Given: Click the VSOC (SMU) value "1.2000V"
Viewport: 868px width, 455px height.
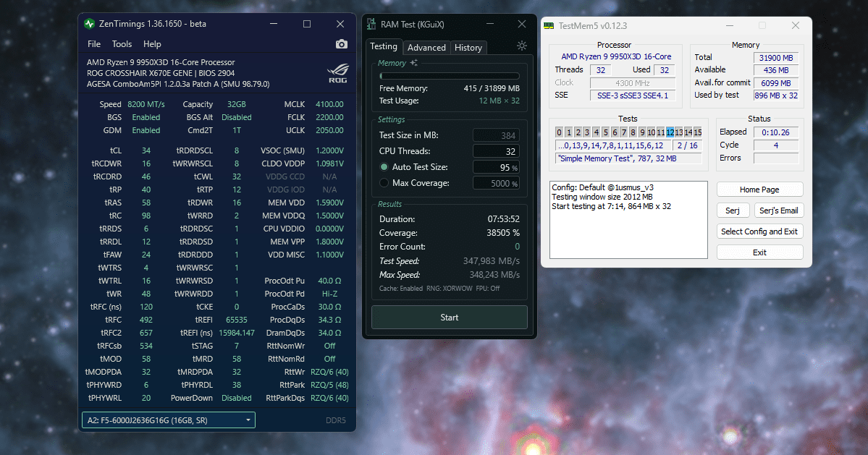Looking at the screenshot, I should tap(329, 150).
